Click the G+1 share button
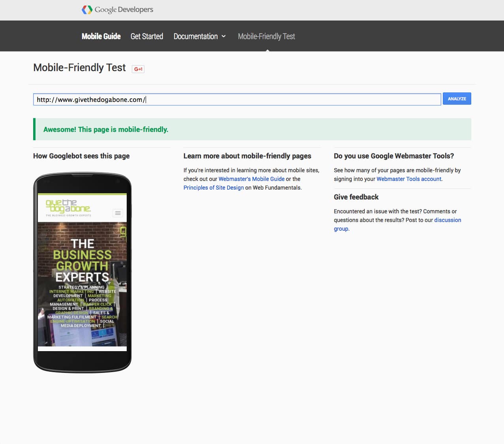 [138, 69]
